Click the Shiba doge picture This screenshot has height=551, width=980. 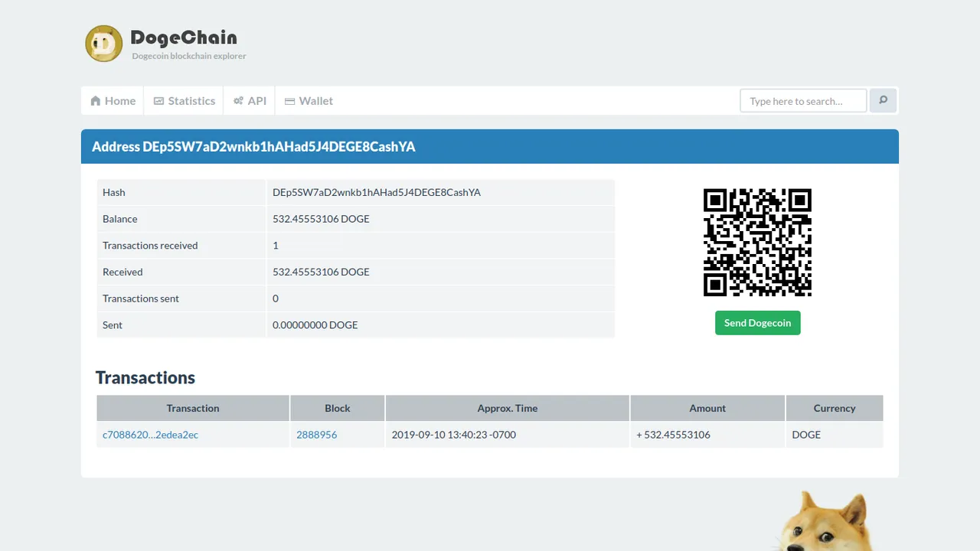[x=823, y=520]
